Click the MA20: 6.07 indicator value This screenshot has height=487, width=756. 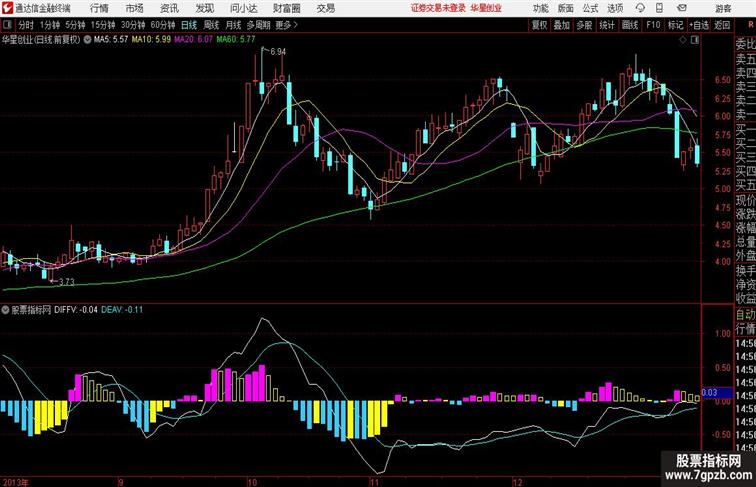pos(193,40)
